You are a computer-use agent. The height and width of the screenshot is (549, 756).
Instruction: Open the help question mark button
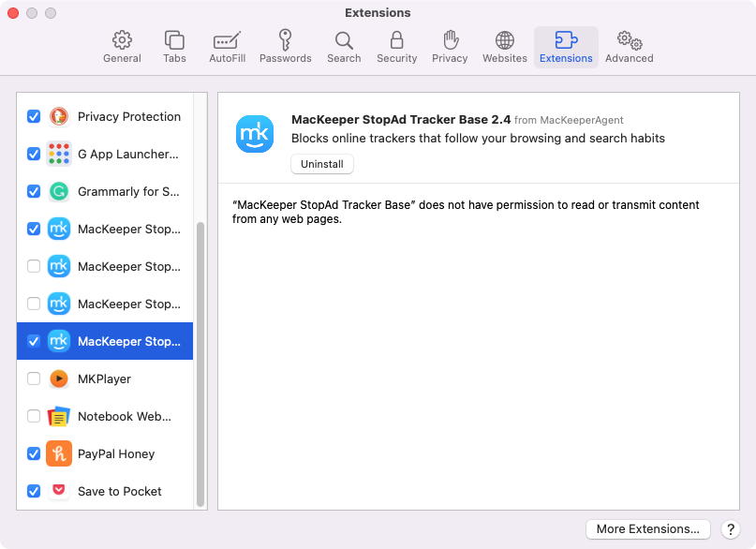coord(731,529)
